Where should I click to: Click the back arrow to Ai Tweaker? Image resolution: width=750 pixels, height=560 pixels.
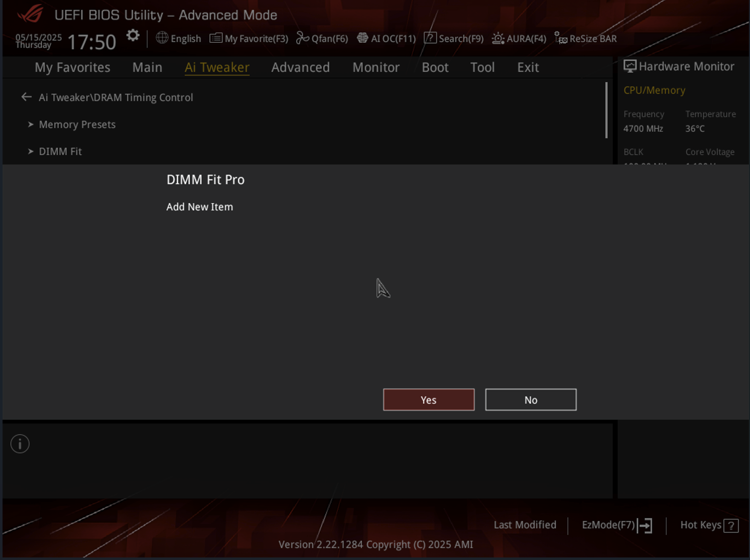[x=26, y=97]
